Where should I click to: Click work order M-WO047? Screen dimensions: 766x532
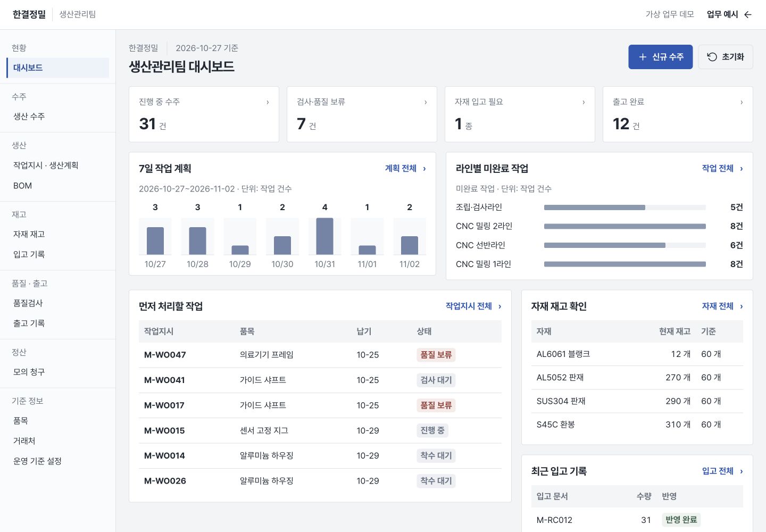coord(165,355)
